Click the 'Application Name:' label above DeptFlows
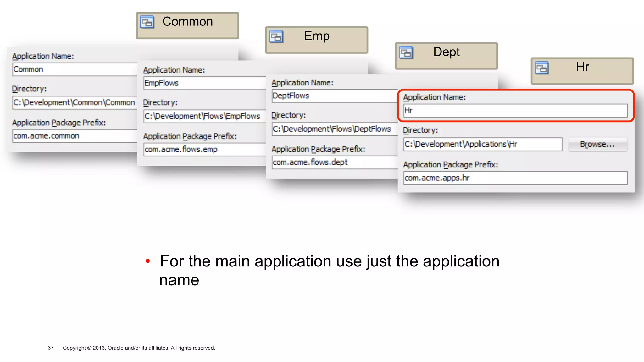The image size is (644, 362). [302, 83]
